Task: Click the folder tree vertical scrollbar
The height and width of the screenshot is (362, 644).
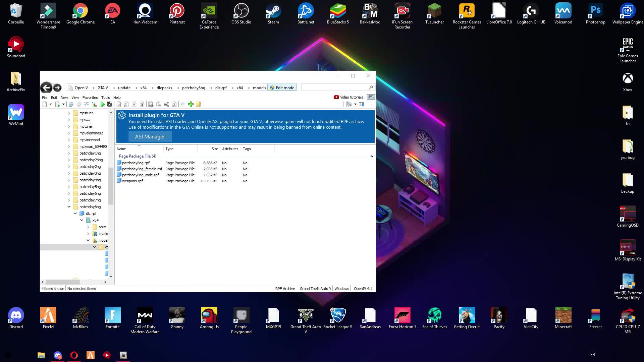Action: [x=111, y=186]
